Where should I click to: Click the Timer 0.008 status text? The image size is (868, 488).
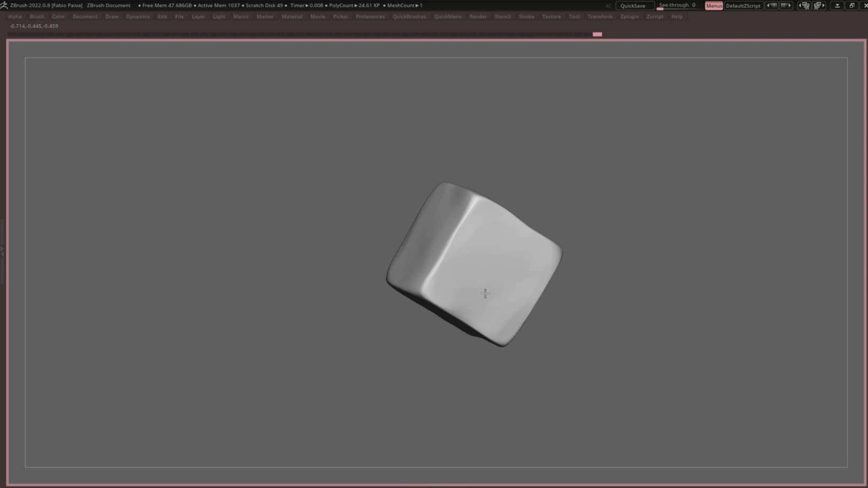307,5
